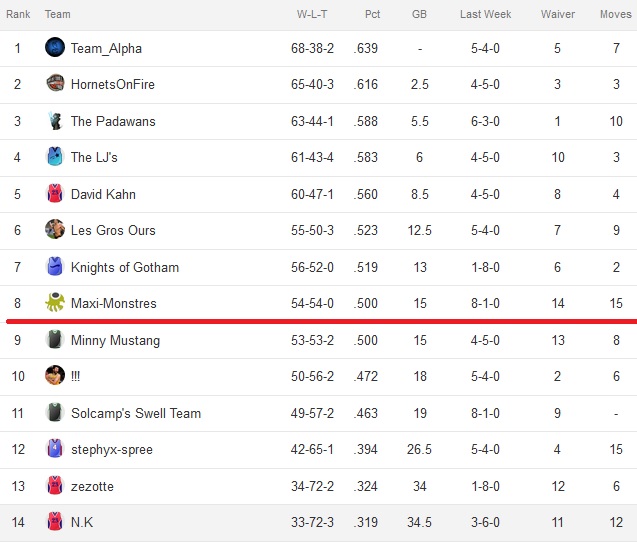Click the zezotte red jersey icon
637x542 pixels.
point(55,485)
